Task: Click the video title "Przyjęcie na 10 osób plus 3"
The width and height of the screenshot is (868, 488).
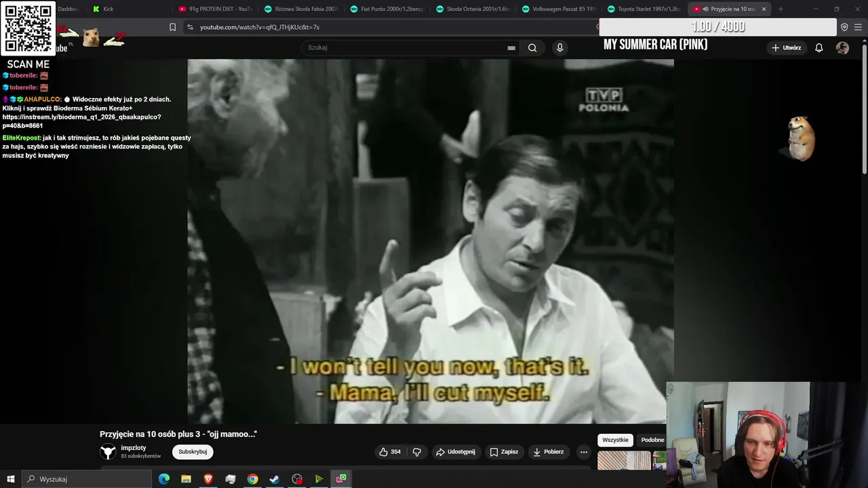Action: [178, 434]
